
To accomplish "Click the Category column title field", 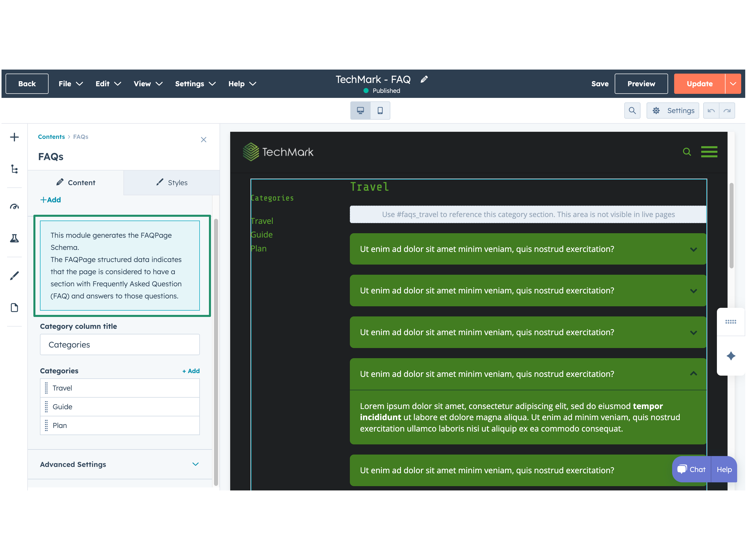I will pos(120,344).
